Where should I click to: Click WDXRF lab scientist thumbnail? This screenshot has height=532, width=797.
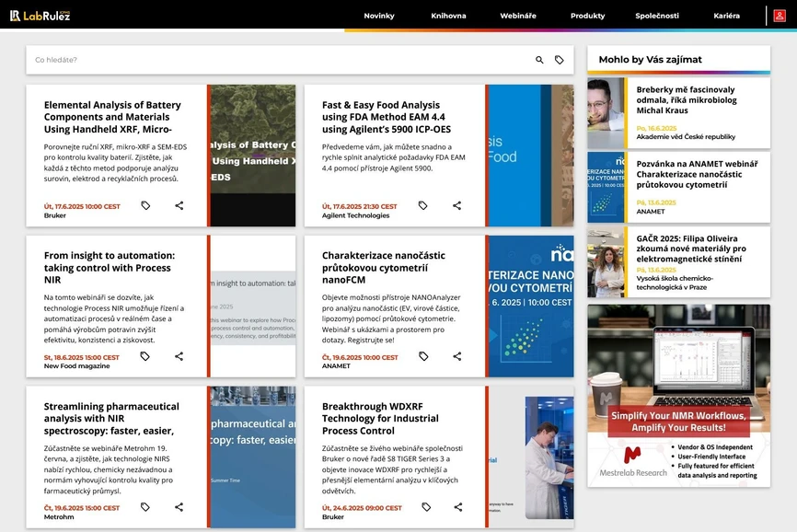click(531, 457)
